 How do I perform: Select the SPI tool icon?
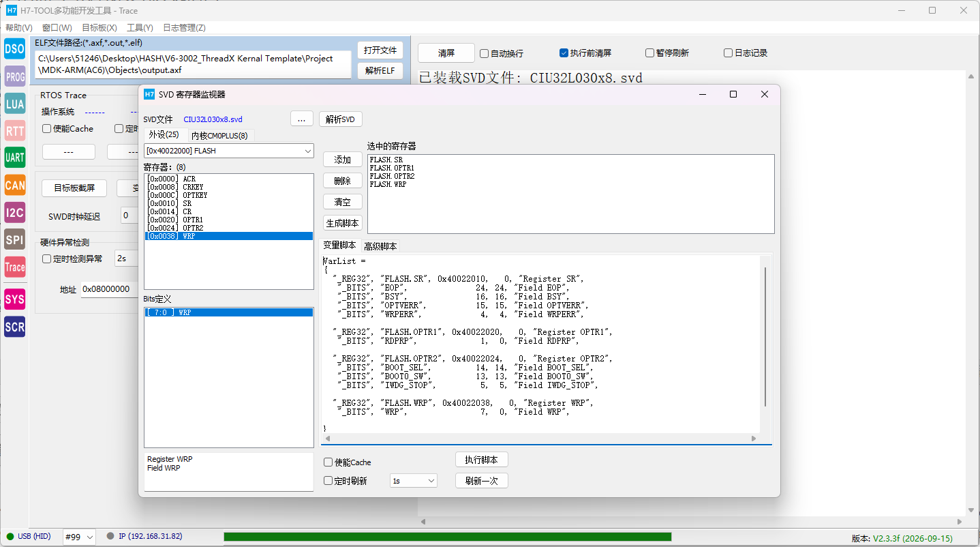[14, 239]
